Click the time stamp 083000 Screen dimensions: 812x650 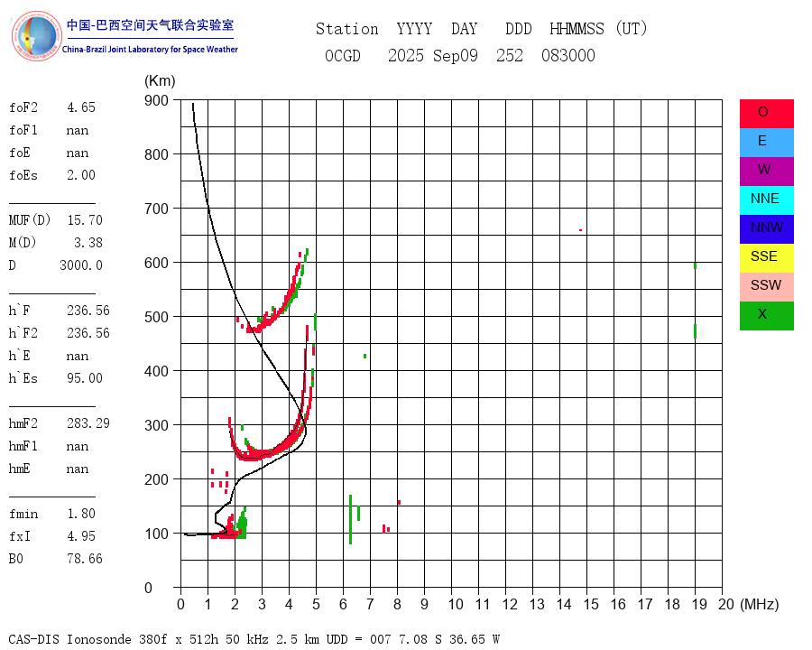point(568,55)
